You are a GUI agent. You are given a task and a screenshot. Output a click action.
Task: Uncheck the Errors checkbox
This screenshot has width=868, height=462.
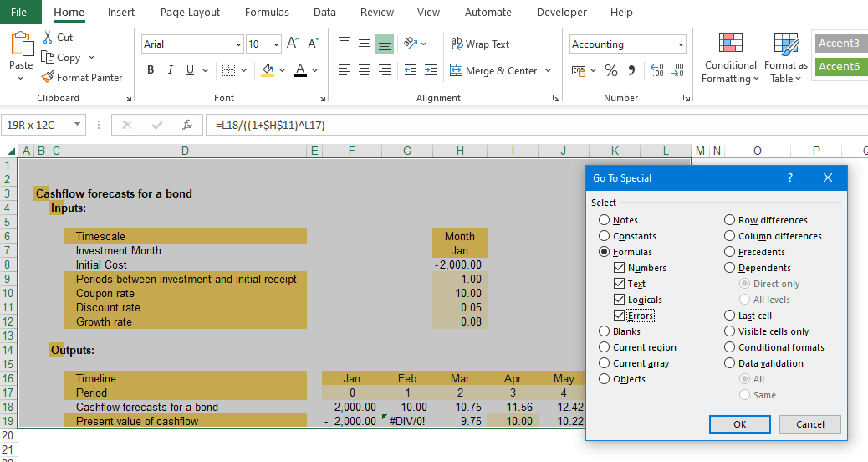click(x=619, y=316)
